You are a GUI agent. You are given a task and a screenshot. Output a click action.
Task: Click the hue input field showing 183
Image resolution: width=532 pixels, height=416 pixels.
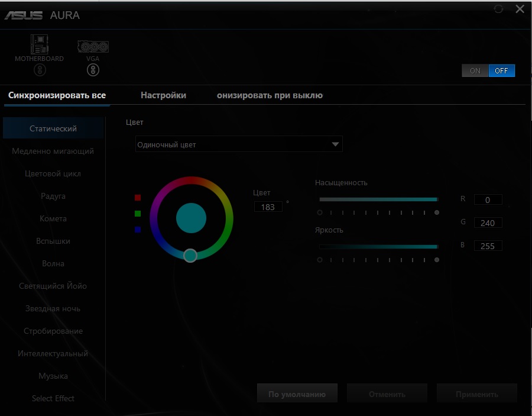[x=268, y=207]
